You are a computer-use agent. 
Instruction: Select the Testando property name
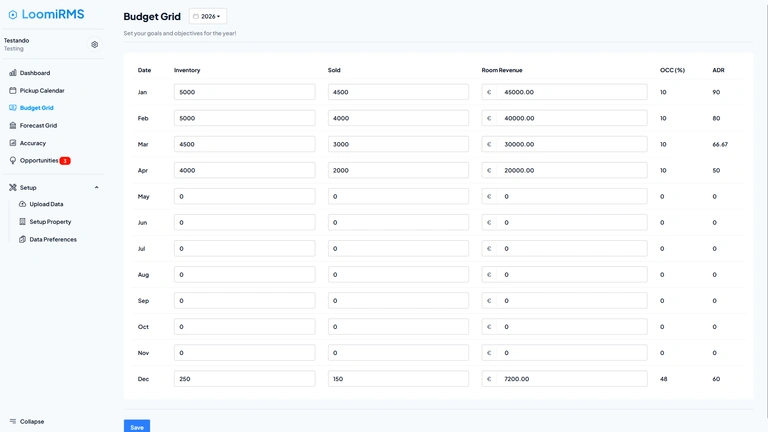point(17,41)
